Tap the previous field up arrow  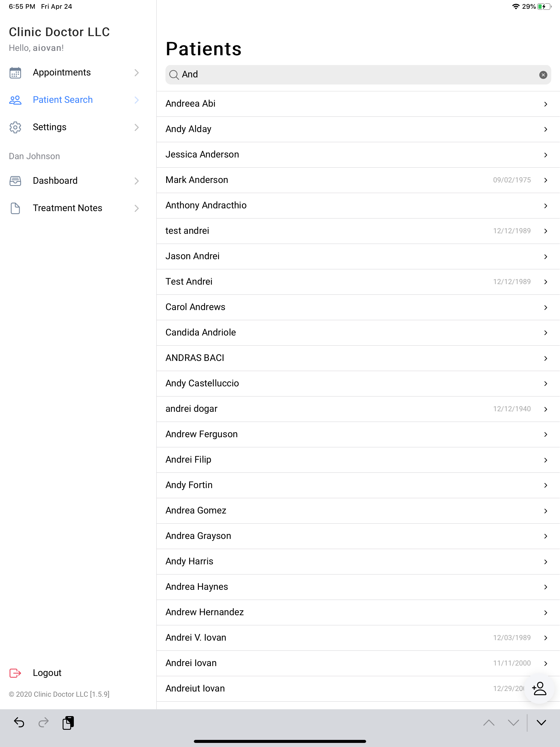click(x=489, y=723)
